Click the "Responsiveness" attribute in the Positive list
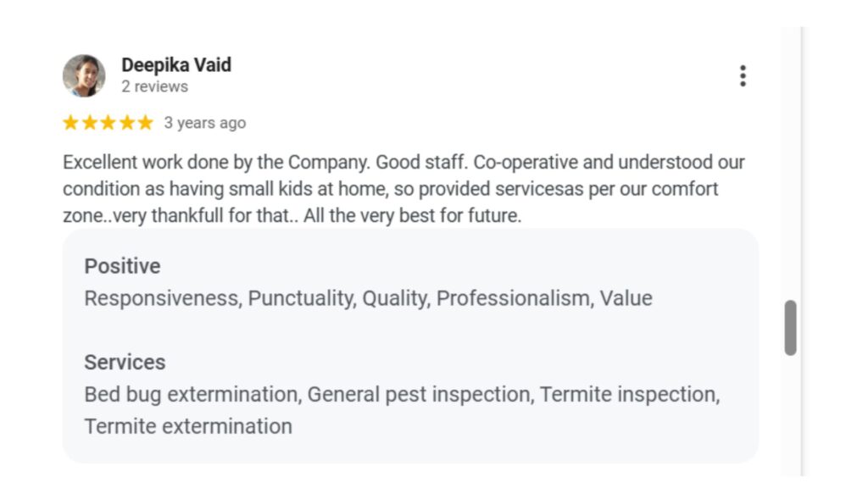 [x=162, y=298]
